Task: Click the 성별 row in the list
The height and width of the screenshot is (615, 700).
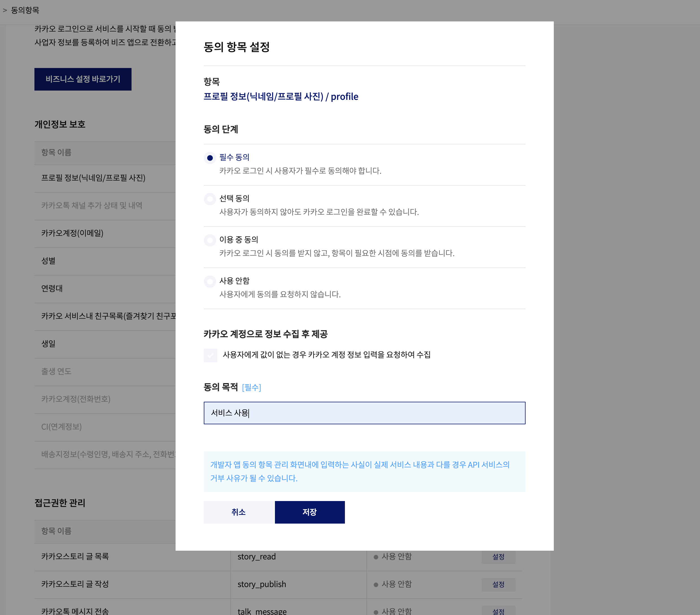Action: coord(48,261)
